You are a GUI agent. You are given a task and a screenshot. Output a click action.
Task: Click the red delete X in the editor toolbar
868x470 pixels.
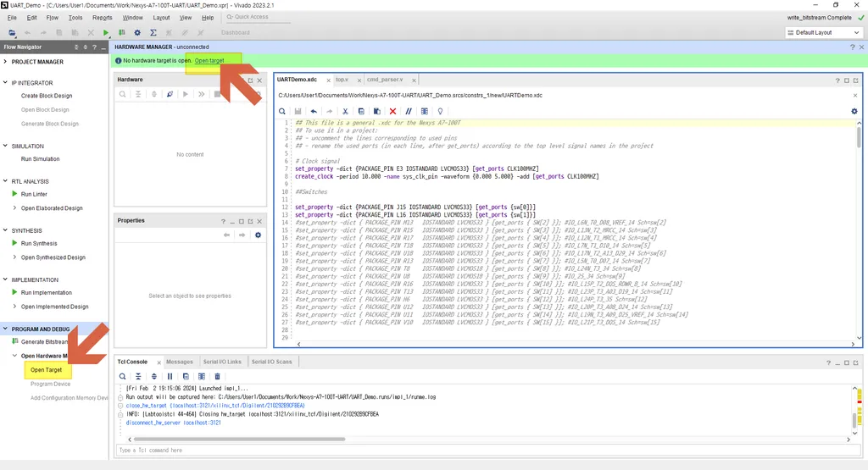coord(392,111)
